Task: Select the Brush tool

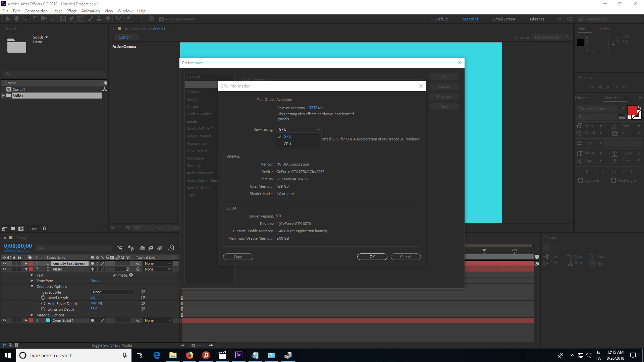Action: pyautogui.click(x=91, y=19)
